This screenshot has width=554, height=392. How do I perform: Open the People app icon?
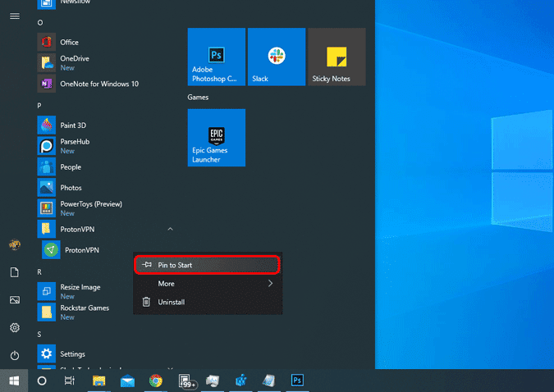pos(46,166)
